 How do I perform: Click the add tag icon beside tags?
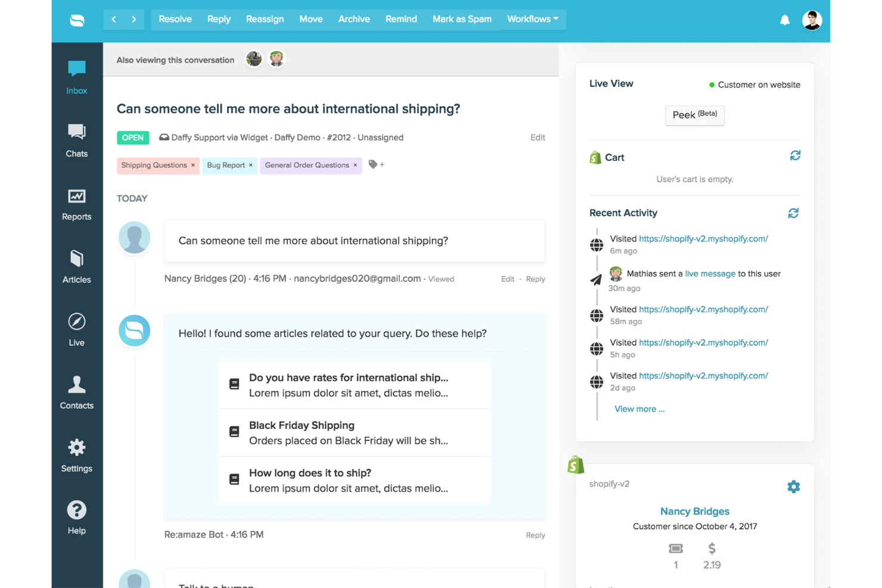click(377, 164)
